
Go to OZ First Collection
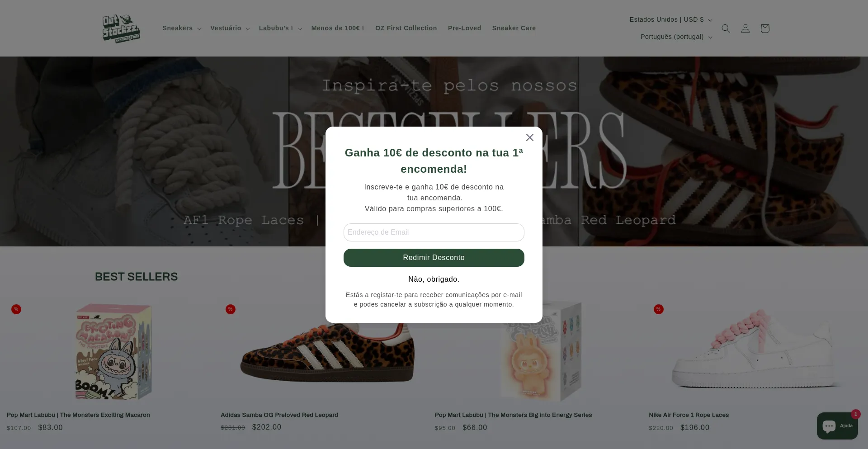(x=406, y=28)
